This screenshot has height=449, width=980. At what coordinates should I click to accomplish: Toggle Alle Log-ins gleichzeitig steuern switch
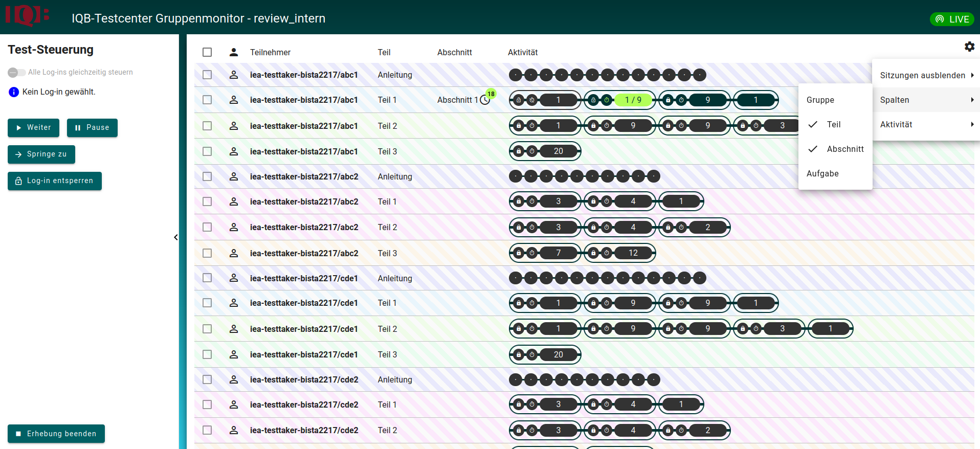tap(16, 73)
